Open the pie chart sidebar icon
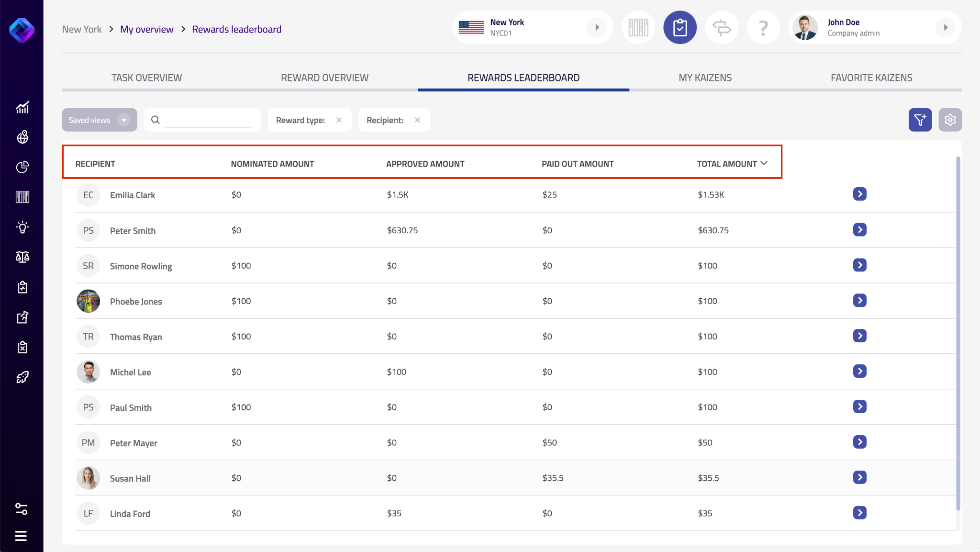Viewport: 980px width, 552px height. (22, 167)
